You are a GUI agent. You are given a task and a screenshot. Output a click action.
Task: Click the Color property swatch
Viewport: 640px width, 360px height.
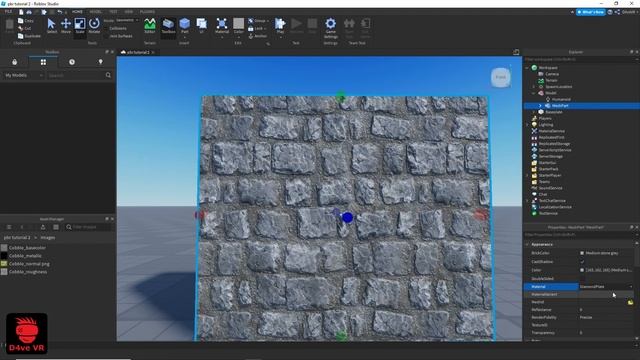(x=582, y=270)
